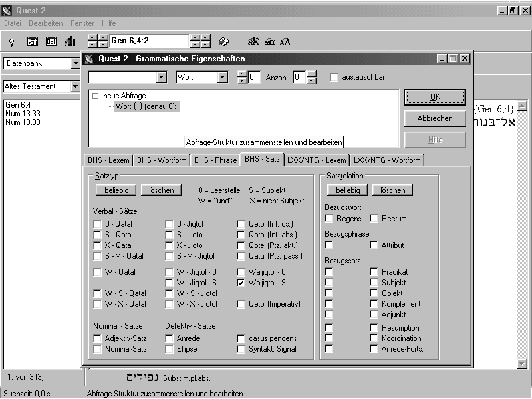Click the table grid toolbar icon
Screen dimensions: 532x399
pos(32,41)
